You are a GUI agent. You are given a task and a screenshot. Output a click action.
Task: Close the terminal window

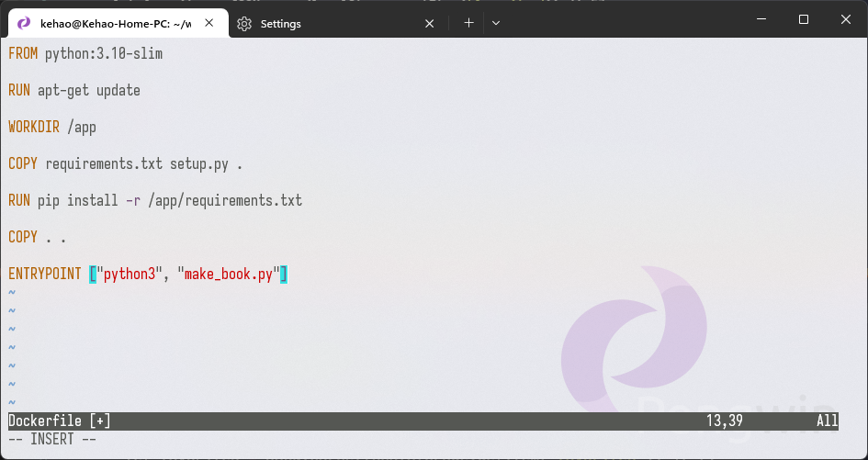pyautogui.click(x=846, y=19)
